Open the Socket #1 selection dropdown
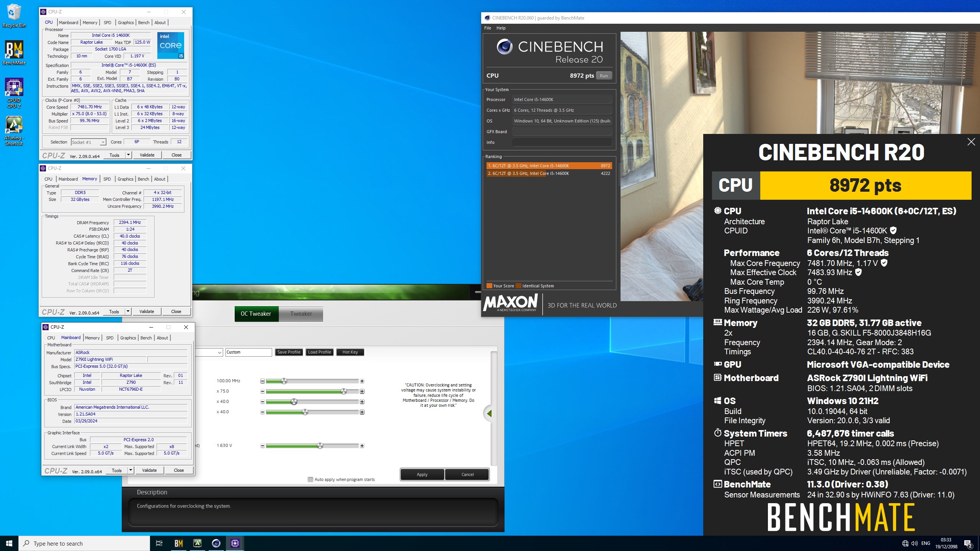980x551 pixels. [x=88, y=142]
